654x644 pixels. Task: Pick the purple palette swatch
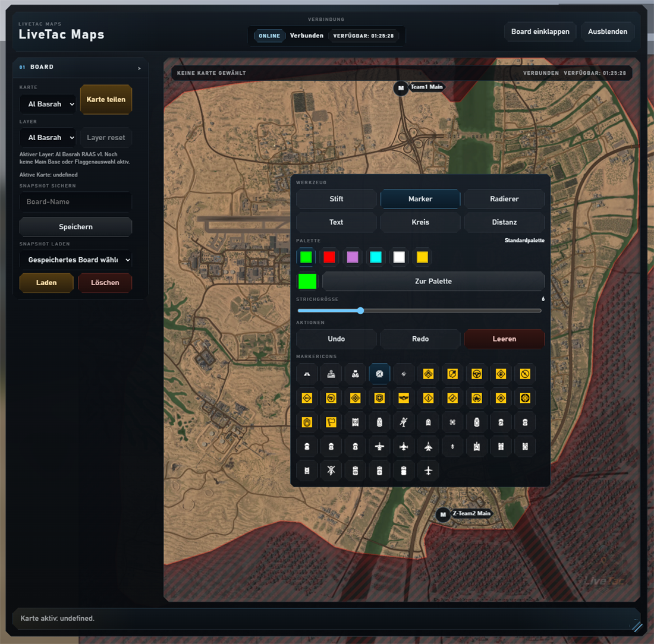(x=353, y=257)
